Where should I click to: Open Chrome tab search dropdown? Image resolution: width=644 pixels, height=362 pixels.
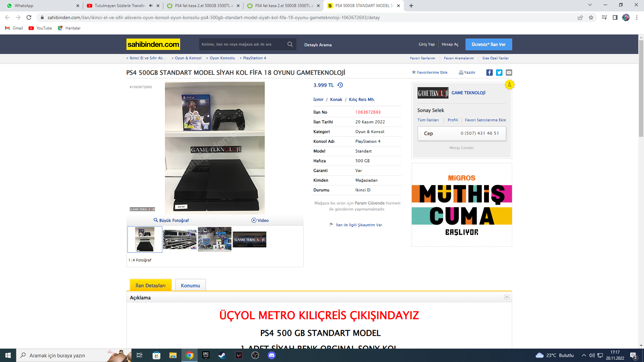pyautogui.click(x=590, y=5)
